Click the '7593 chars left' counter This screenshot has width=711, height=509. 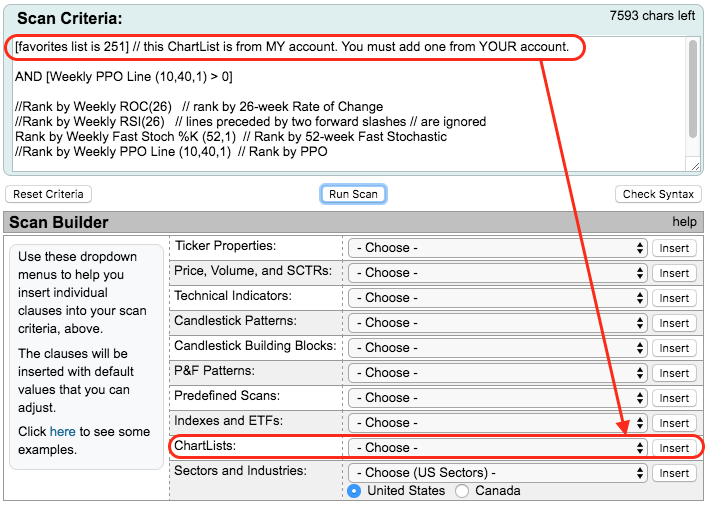tap(652, 15)
